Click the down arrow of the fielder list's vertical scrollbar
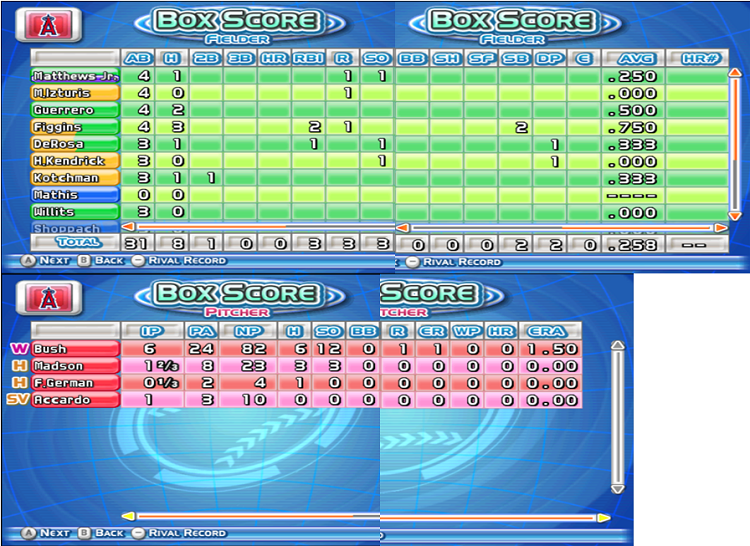 [x=735, y=216]
